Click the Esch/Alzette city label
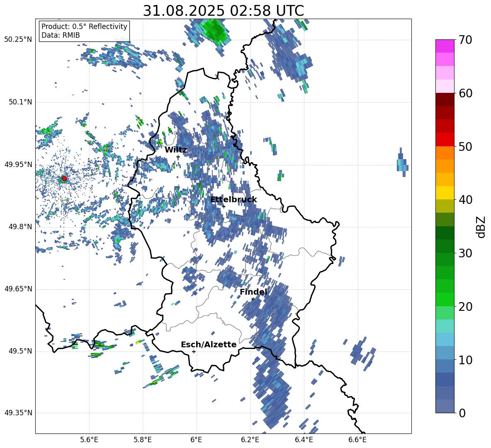 [209, 344]
